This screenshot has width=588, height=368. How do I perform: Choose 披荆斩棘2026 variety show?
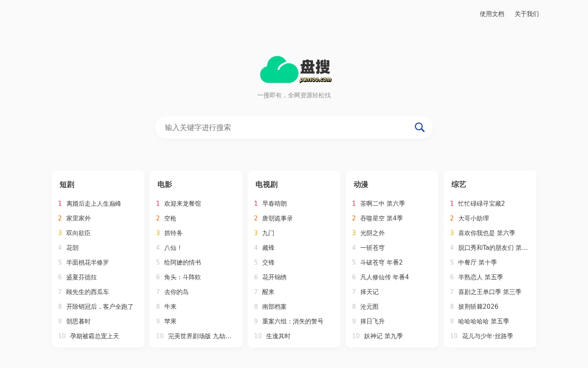click(478, 307)
